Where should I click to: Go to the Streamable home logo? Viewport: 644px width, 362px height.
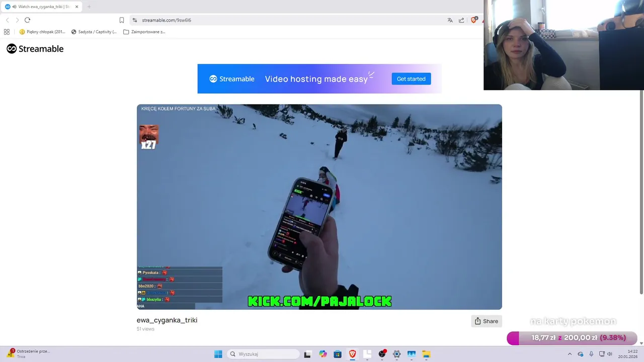click(35, 49)
